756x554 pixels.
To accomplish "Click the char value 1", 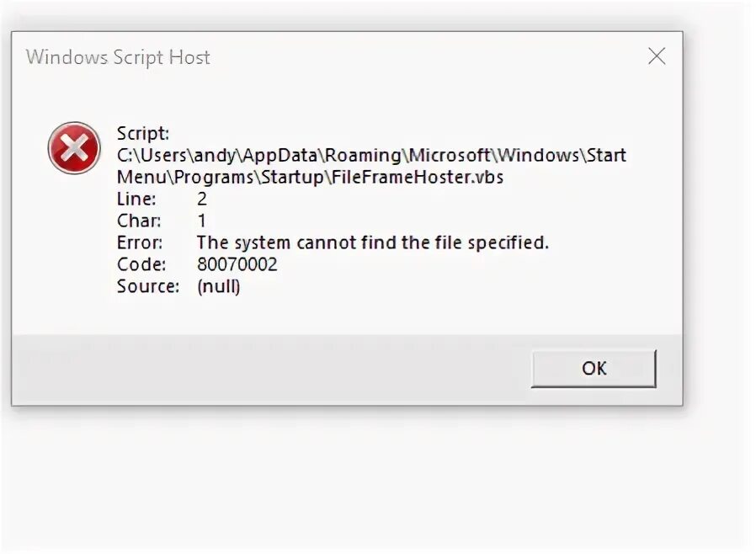I will (201, 221).
